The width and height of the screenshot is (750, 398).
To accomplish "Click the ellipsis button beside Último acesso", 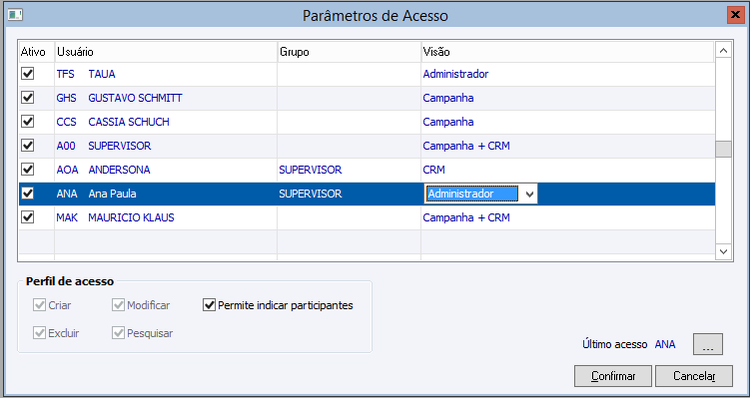I will [708, 344].
